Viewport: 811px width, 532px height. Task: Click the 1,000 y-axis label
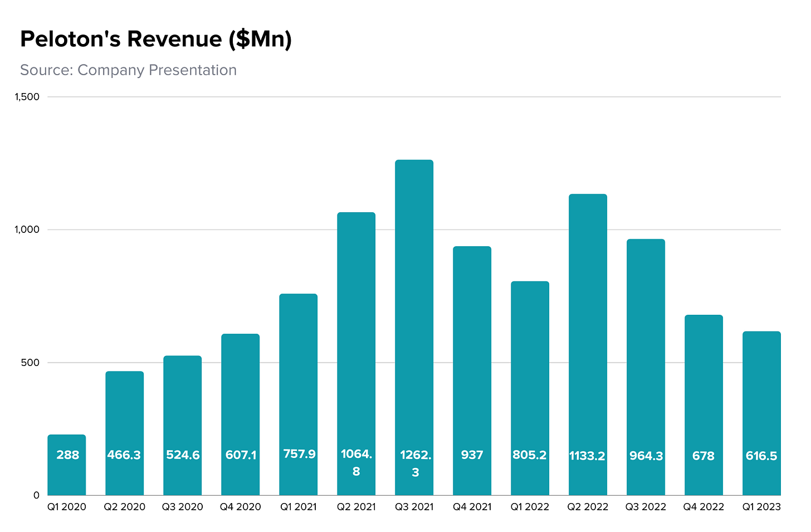coord(27,230)
